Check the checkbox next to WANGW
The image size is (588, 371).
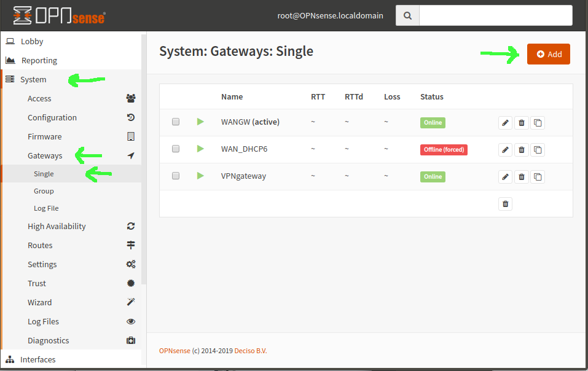point(176,122)
